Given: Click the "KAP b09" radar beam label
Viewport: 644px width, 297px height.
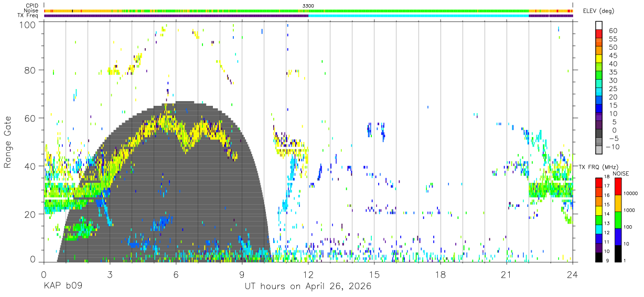Looking at the screenshot, I should (63, 287).
